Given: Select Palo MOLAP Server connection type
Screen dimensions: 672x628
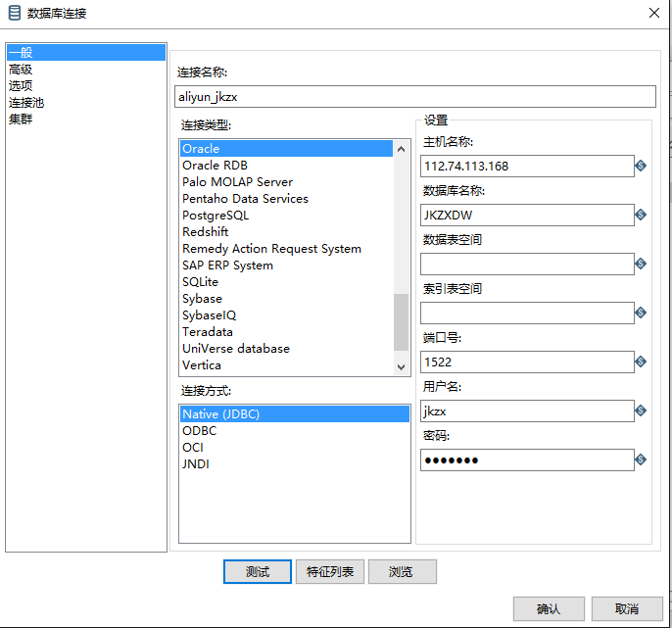Looking at the screenshot, I should (x=286, y=182).
